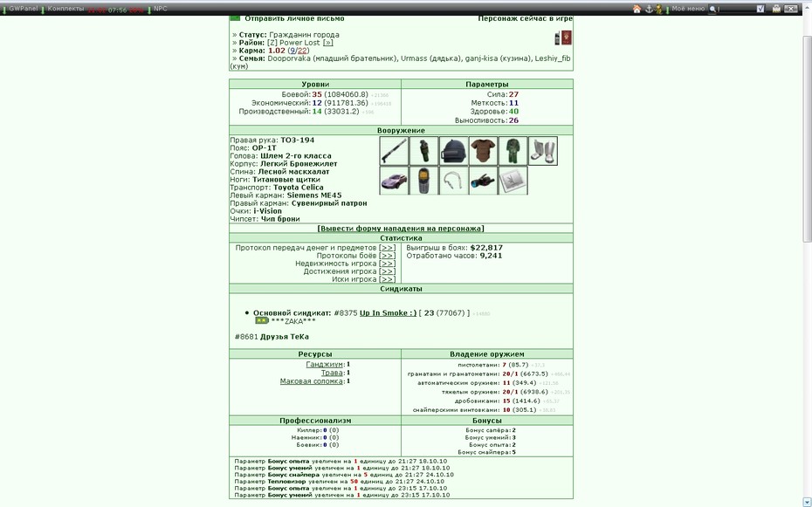The height and width of the screenshot is (507, 812).
Task: Click the Выносливость parameter value 26
Action: (513, 120)
